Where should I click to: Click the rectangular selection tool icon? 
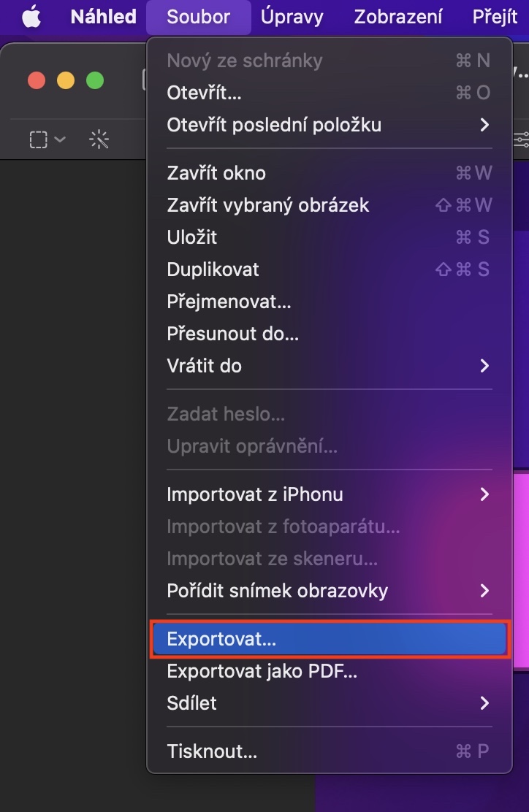38,139
